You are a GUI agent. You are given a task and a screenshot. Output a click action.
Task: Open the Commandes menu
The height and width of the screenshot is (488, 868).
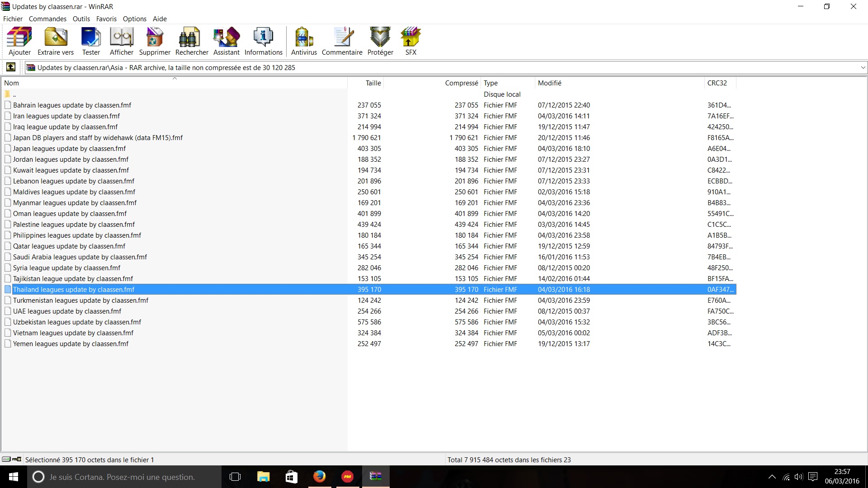(x=47, y=19)
